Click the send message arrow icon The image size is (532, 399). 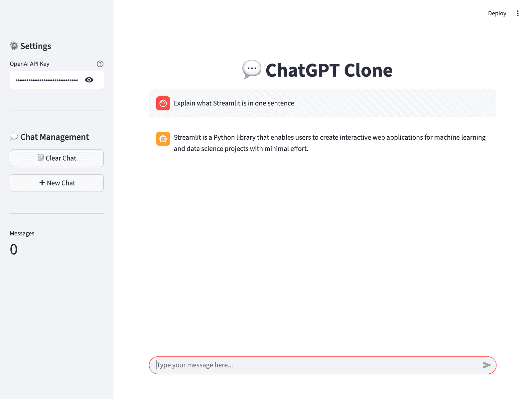tap(486, 365)
